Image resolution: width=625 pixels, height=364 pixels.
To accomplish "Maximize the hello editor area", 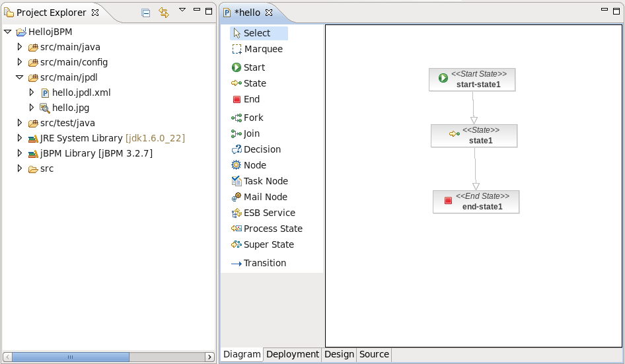I will click(616, 11).
